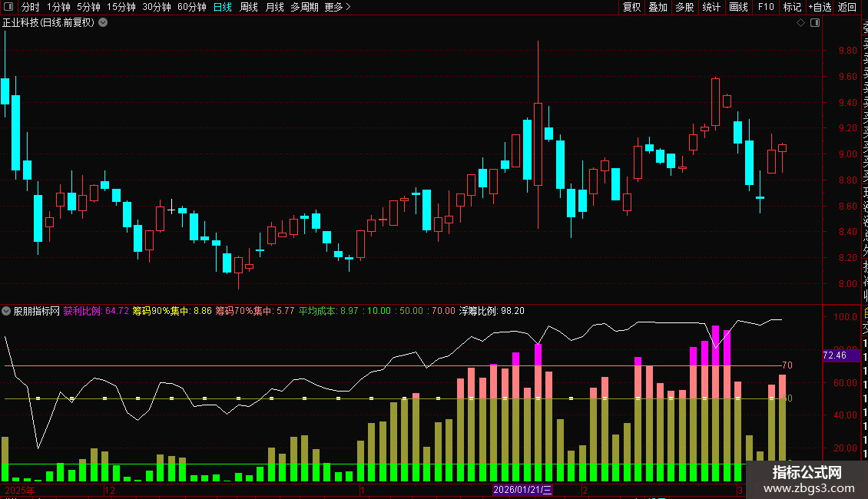
Task: Click the diamond icon above the chart
Action: pos(800,23)
